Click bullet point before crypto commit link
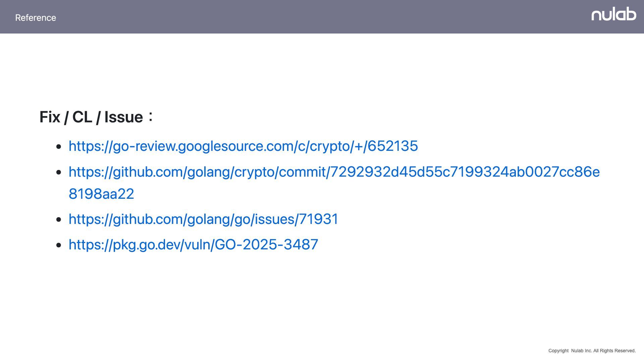This screenshot has height=362, width=644. 59,172
